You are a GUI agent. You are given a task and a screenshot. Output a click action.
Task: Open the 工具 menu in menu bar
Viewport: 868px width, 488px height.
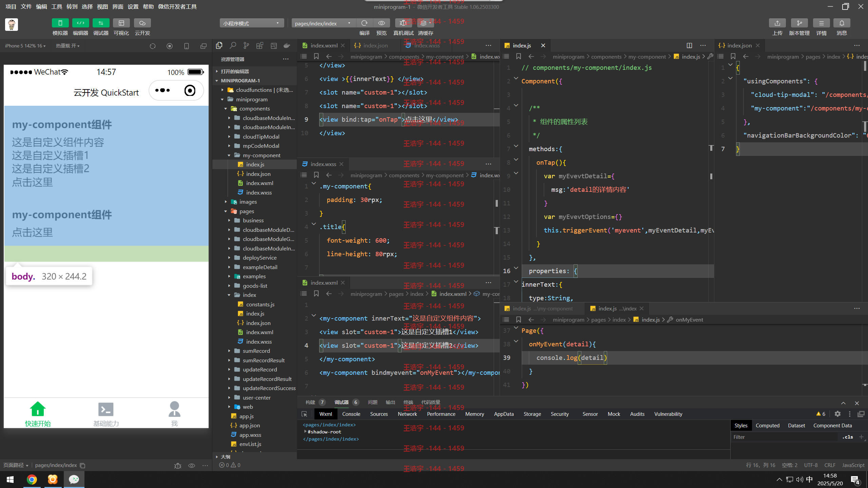coord(57,6)
